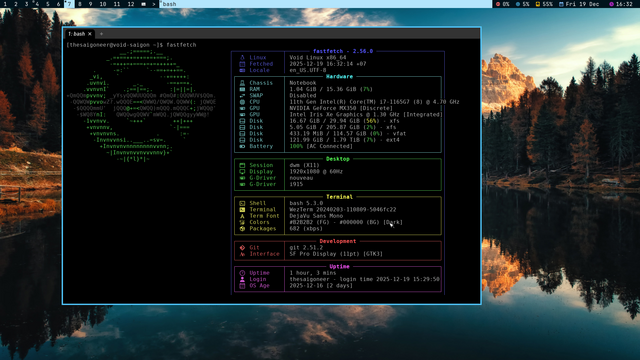Click the Term Font icon
Image resolution: width=640 pixels, height=360 pixels.
(x=242, y=216)
